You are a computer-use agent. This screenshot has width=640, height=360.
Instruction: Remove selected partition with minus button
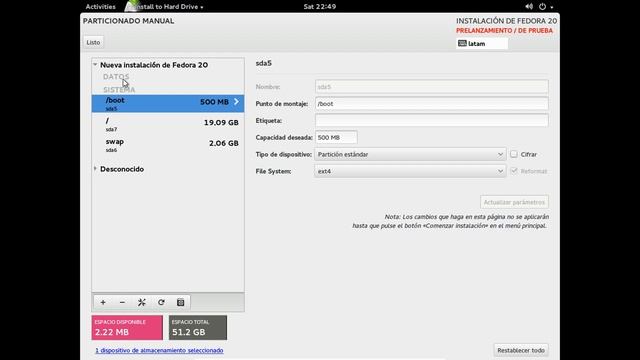point(122,302)
